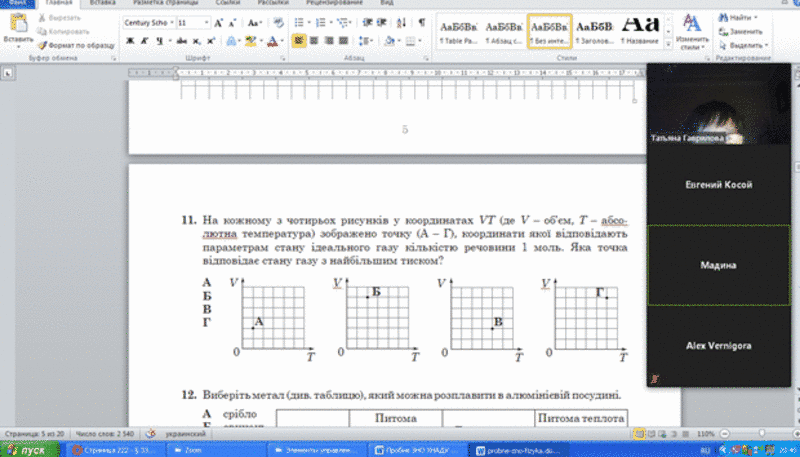Click the Копировать copy command

(x=62, y=32)
